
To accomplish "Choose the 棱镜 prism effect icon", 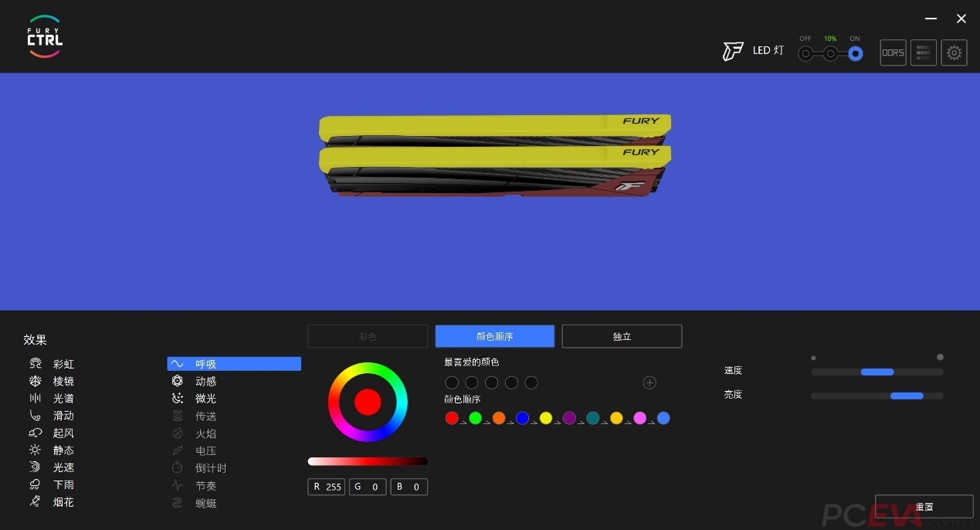I will pyautogui.click(x=36, y=381).
